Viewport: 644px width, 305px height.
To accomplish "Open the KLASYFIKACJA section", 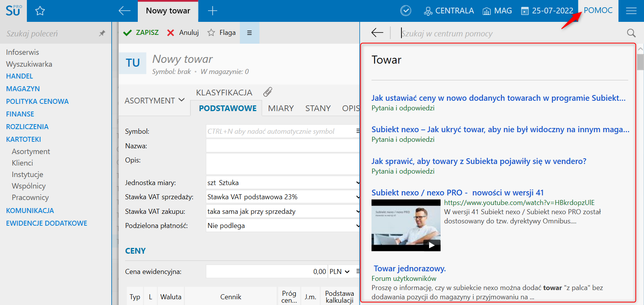I will (224, 92).
